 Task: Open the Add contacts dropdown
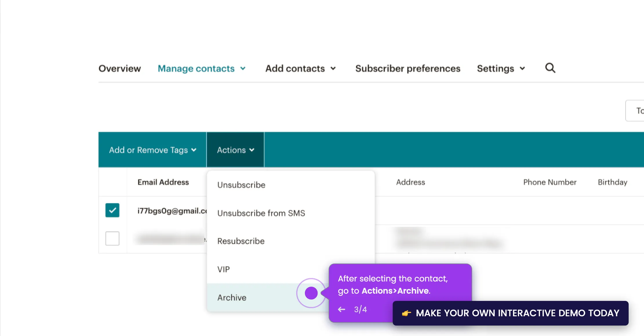click(301, 68)
